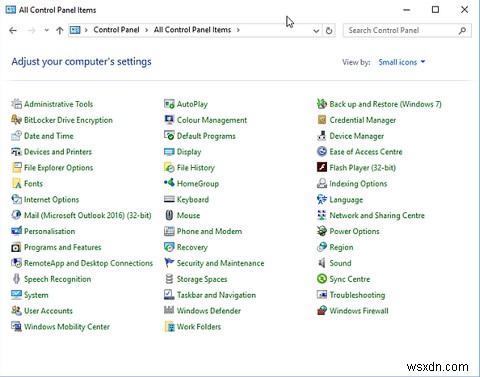Image resolution: width=480 pixels, height=377 pixels.
Task: Open Language settings
Action: point(346,200)
